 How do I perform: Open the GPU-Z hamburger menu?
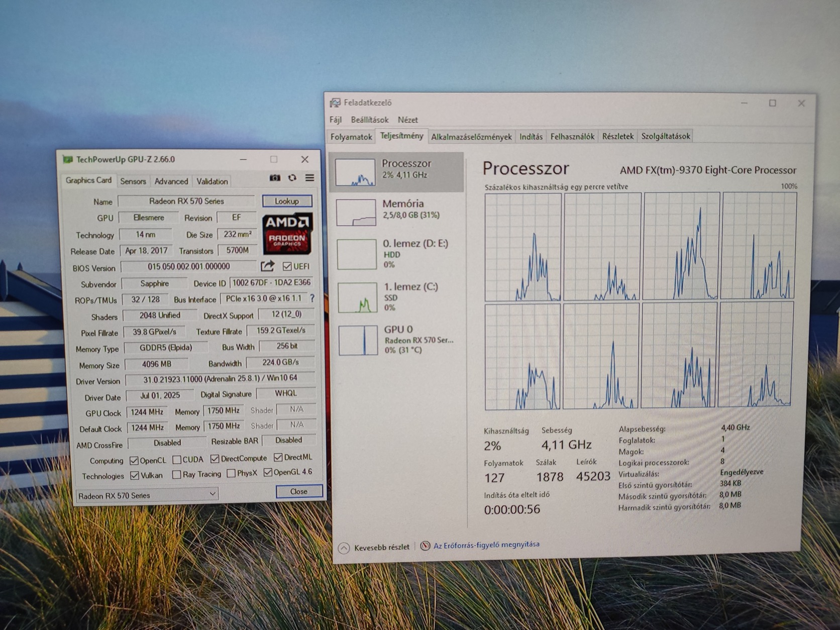click(309, 178)
